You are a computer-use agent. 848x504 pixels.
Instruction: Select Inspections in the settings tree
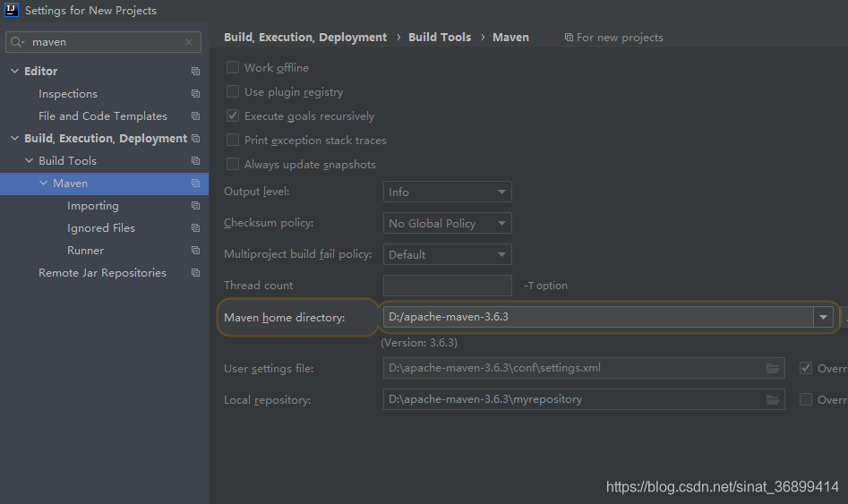68,94
